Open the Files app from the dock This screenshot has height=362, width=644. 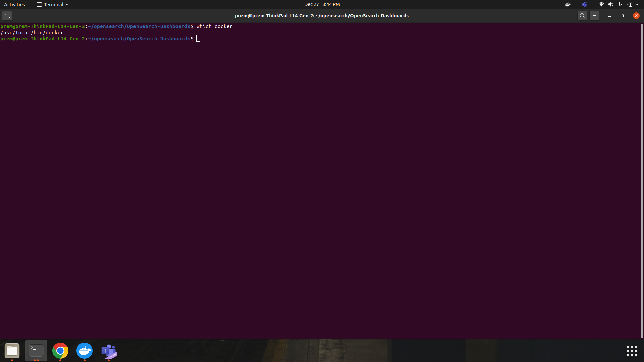pos(12,351)
